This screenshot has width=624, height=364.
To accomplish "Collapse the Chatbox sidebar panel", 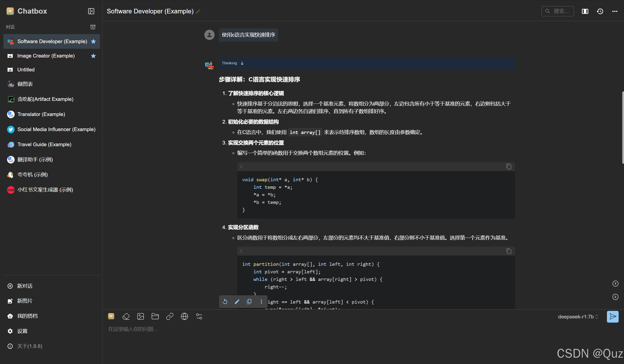I will pos(91,11).
